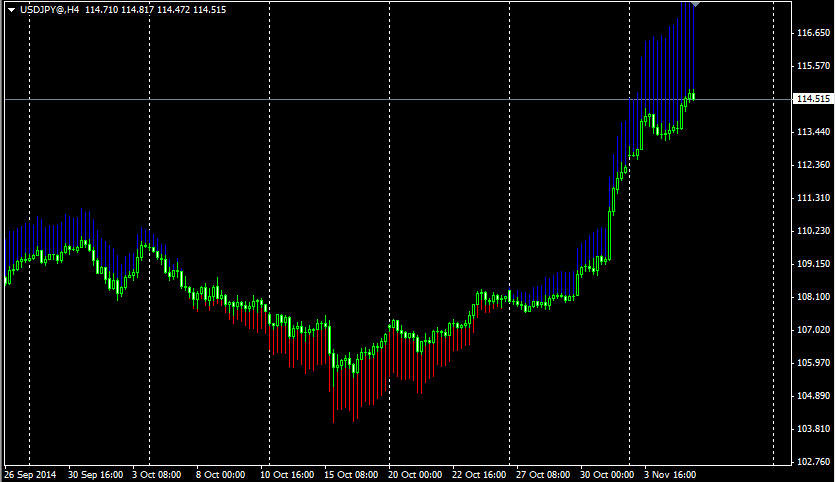Click the 3 Nov 16:00 time label
836x482 pixels.
click(670, 475)
